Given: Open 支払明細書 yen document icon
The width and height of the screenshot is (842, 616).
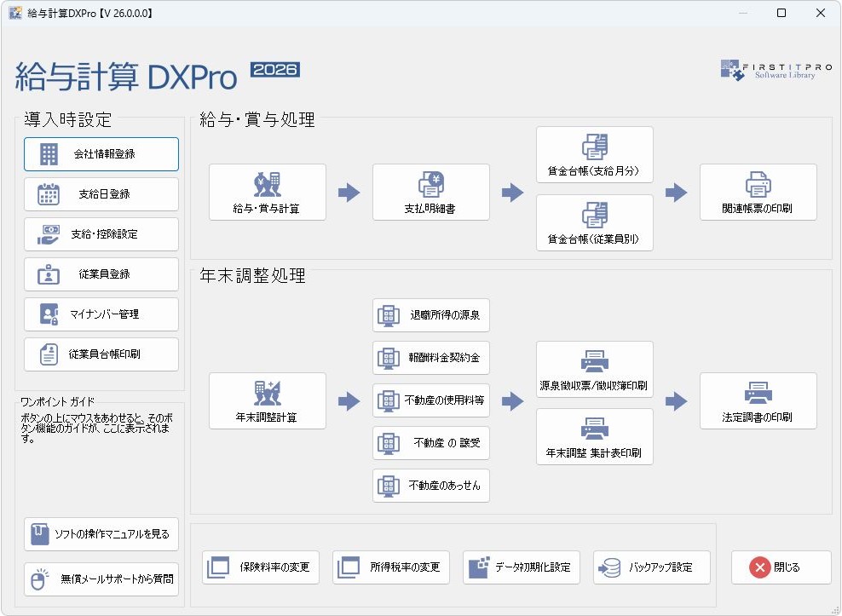Looking at the screenshot, I should [x=430, y=184].
